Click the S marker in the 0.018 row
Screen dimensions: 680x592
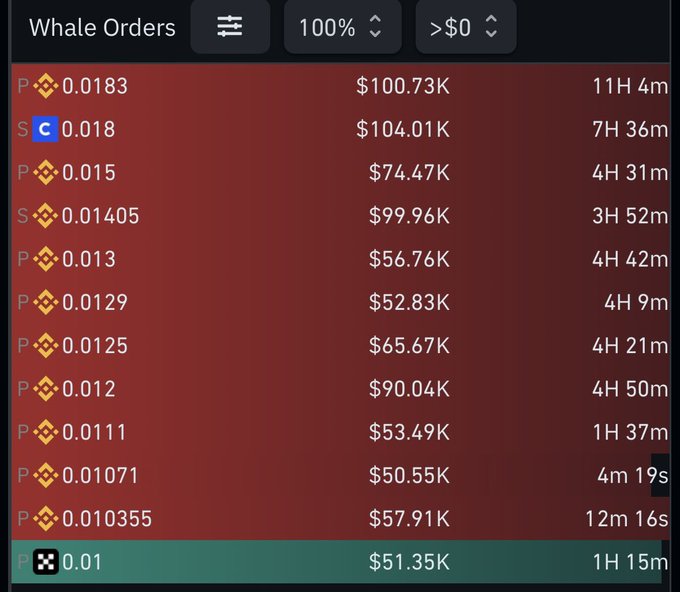click(23, 129)
